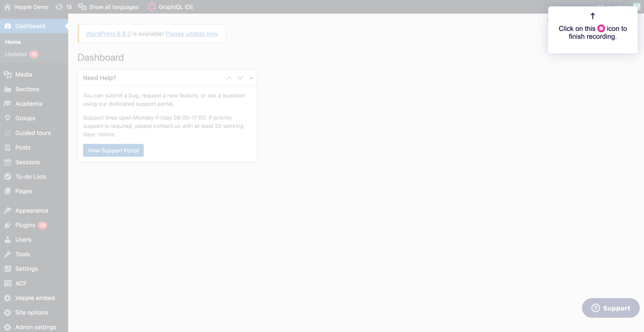Screen dimensions: 644x332
Task: Click the Appearance paintbrush icon
Action: coord(8,210)
